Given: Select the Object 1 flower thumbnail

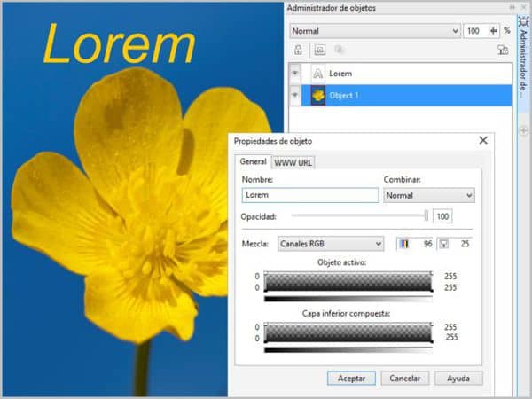Looking at the screenshot, I should 318,95.
